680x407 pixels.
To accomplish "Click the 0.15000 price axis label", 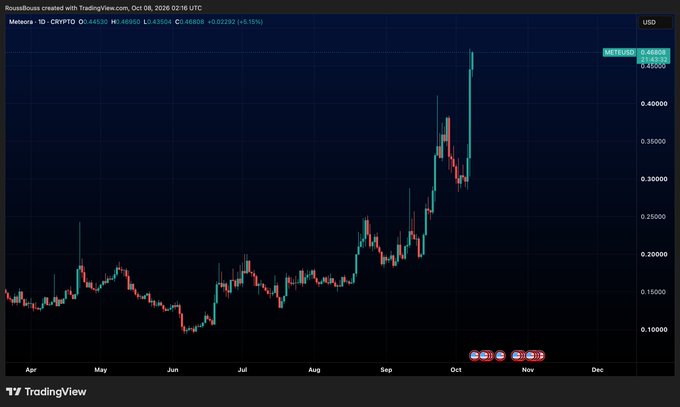I will (x=653, y=292).
